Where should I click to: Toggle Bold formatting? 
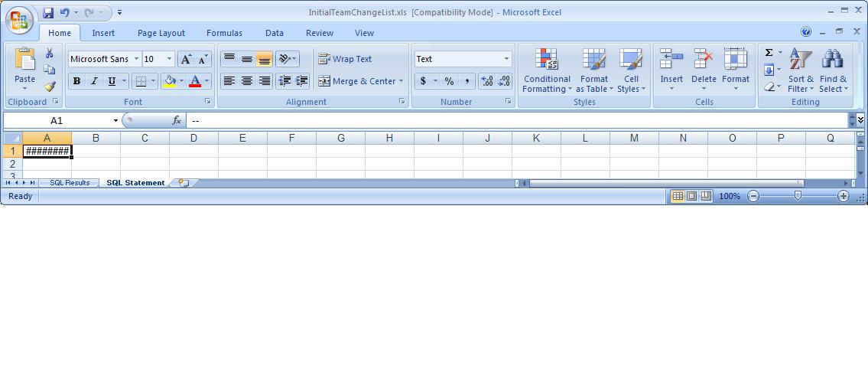point(76,81)
